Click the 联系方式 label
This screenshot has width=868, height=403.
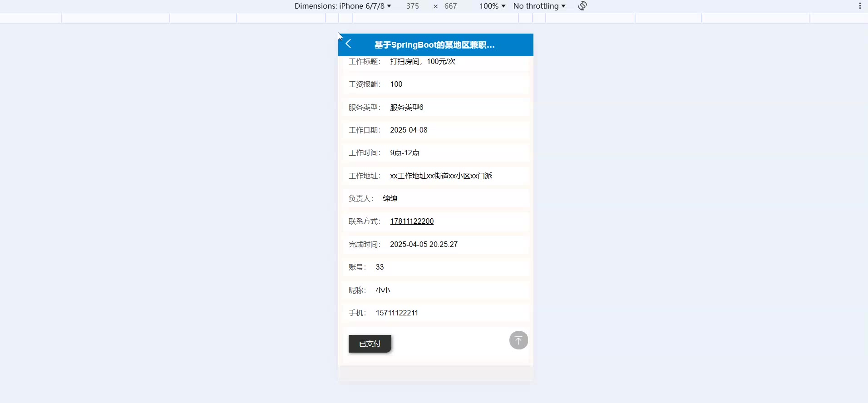point(365,221)
